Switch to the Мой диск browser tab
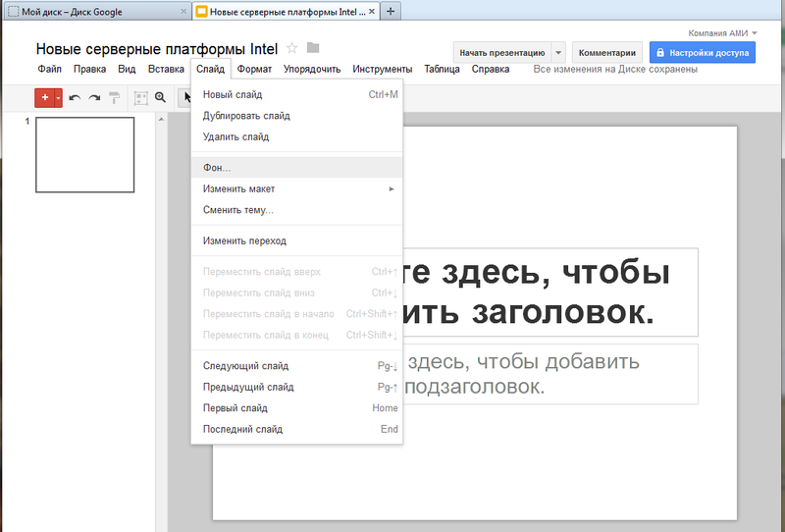This screenshot has width=785, height=532. tap(97, 12)
